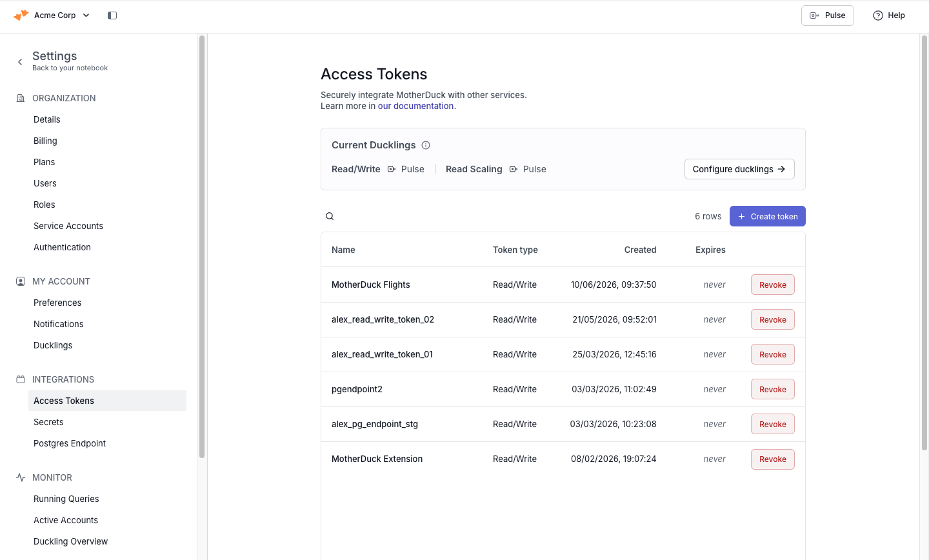Open the Help menu
Viewport: 929px width, 560px height.
(888, 15)
